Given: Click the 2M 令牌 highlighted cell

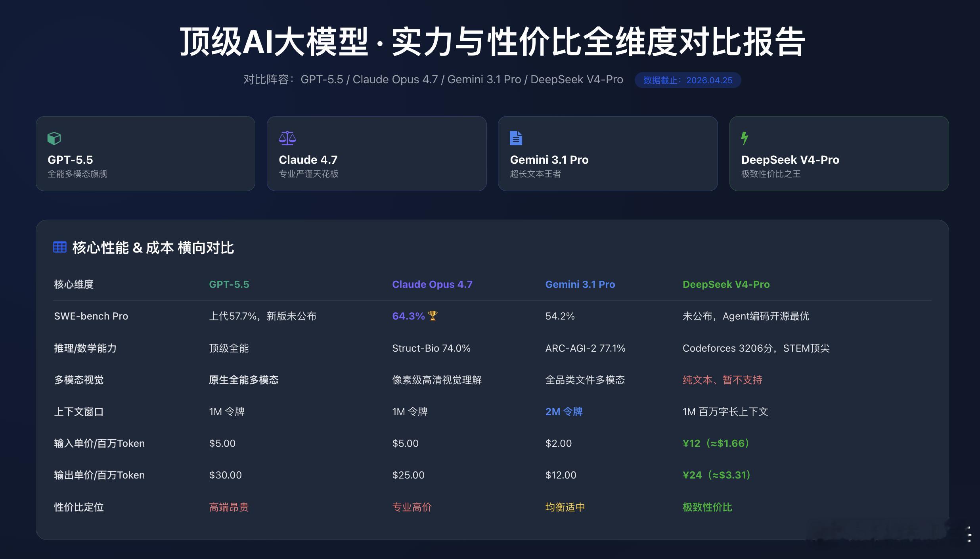Looking at the screenshot, I should 564,412.
